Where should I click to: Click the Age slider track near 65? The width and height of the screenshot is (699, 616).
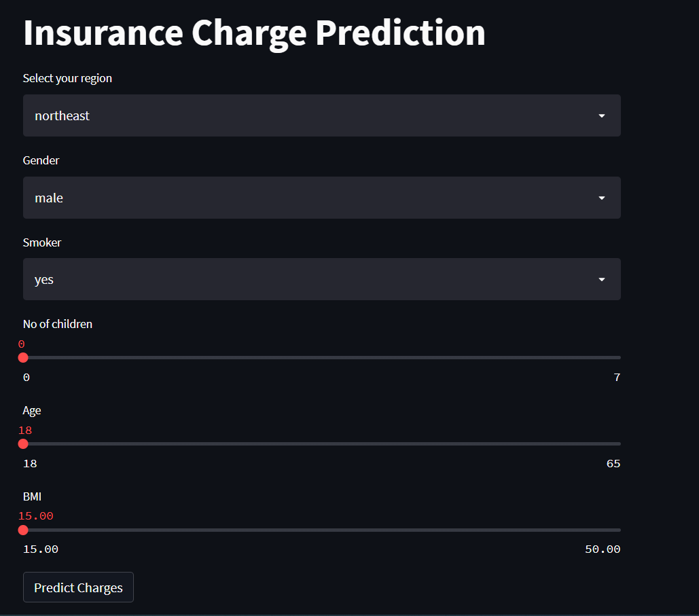tap(605, 443)
